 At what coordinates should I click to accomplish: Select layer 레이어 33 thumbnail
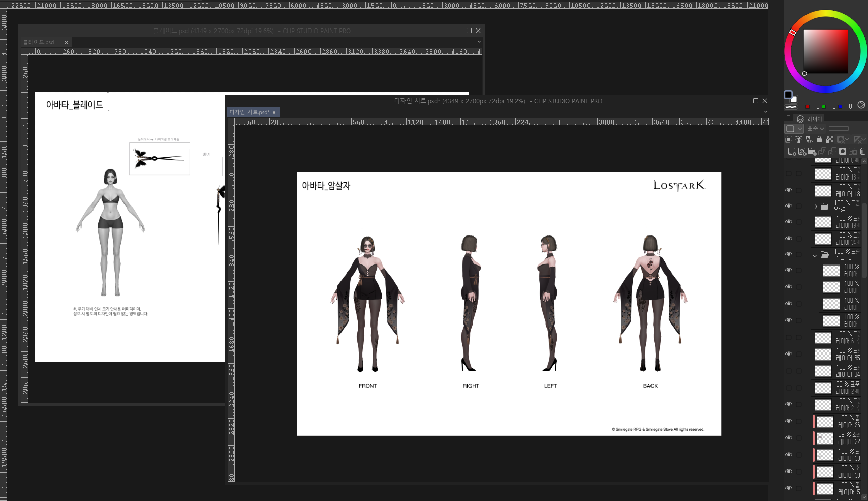point(825,455)
